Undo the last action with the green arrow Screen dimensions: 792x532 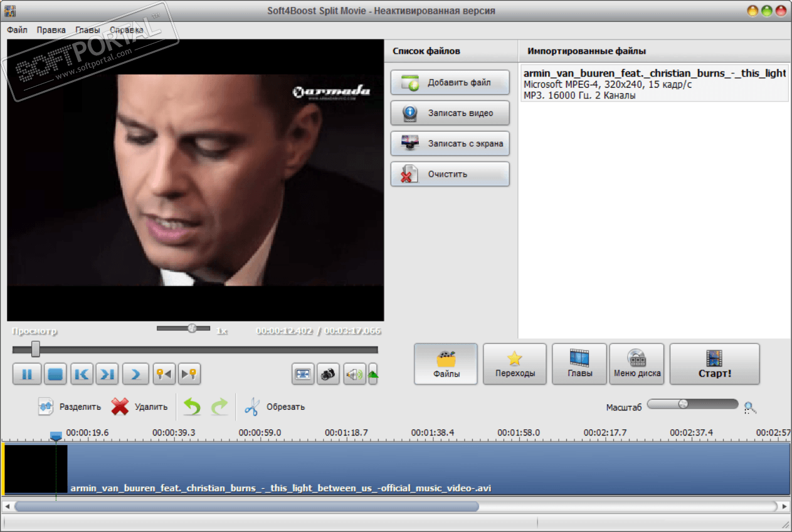192,407
